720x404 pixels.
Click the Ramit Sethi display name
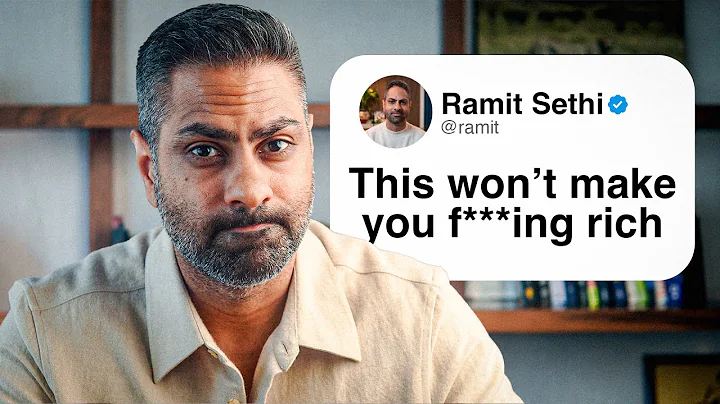pyautogui.click(x=522, y=104)
